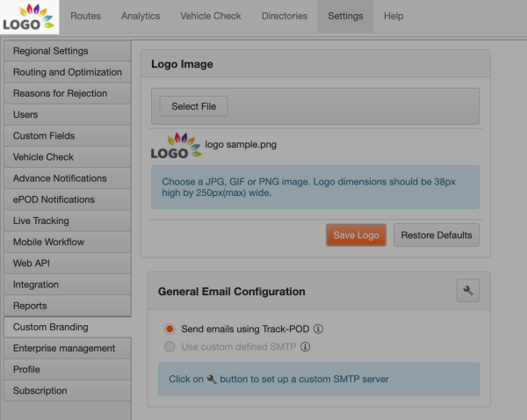Viewport: 527px width, 420px height.
Task: Select Web API in the sidebar
Action: tap(68, 264)
